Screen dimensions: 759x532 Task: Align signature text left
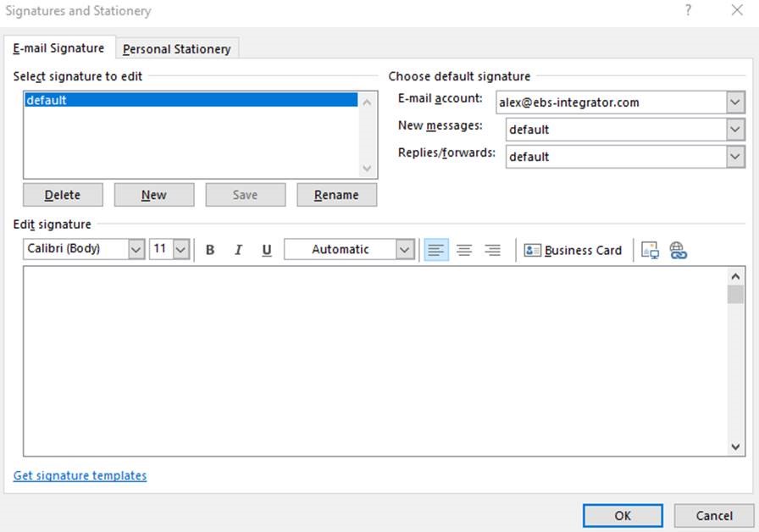(435, 250)
